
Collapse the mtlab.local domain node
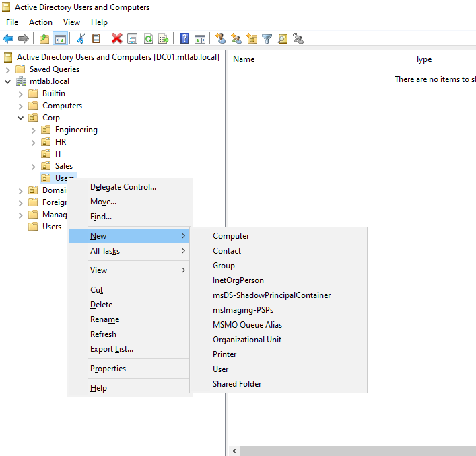[x=8, y=81]
